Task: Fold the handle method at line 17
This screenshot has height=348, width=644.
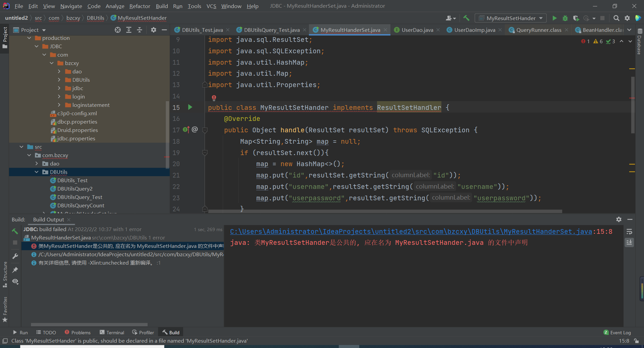Action: coord(205,130)
